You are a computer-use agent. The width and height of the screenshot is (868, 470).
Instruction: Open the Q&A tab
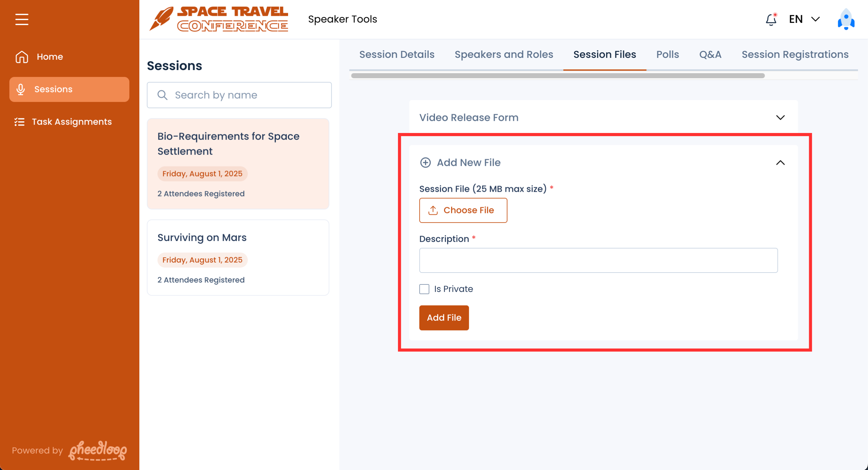pyautogui.click(x=710, y=54)
